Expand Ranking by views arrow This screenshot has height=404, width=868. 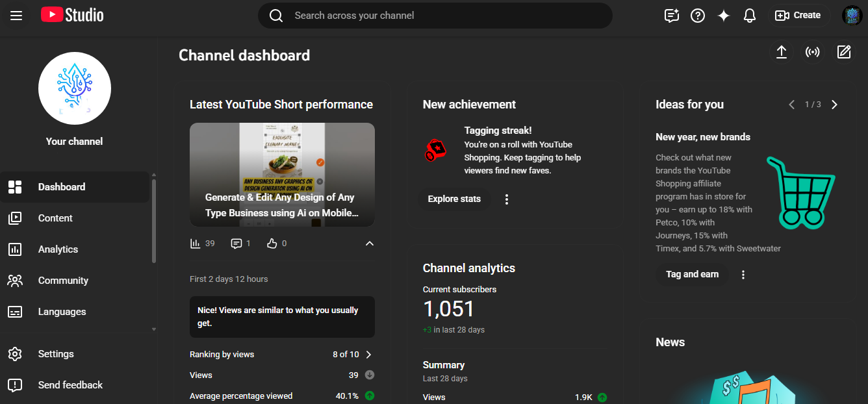(x=369, y=355)
